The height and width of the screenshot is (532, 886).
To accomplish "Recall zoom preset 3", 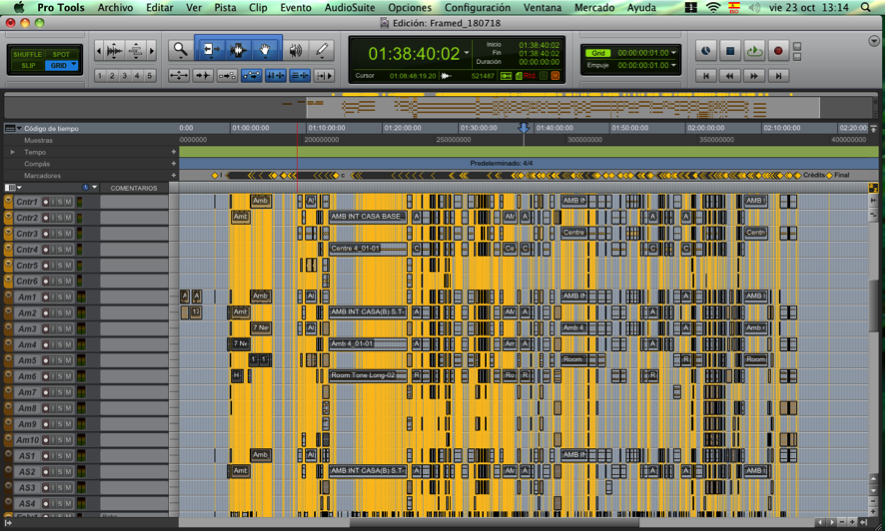I will pyautogui.click(x=124, y=76).
